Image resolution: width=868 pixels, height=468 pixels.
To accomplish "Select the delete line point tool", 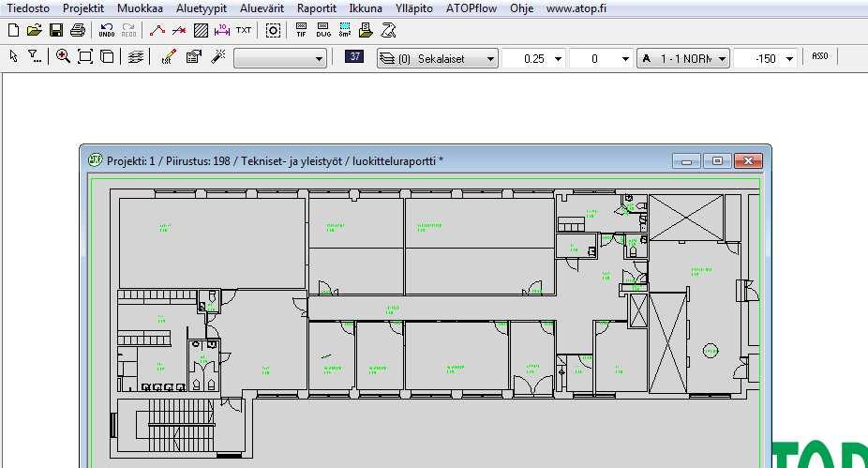I will point(179,30).
